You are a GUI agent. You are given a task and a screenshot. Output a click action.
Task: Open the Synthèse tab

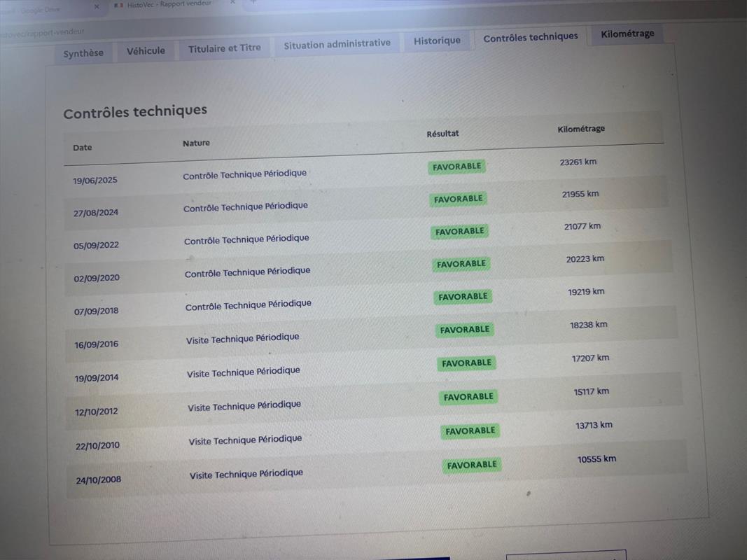(83, 54)
